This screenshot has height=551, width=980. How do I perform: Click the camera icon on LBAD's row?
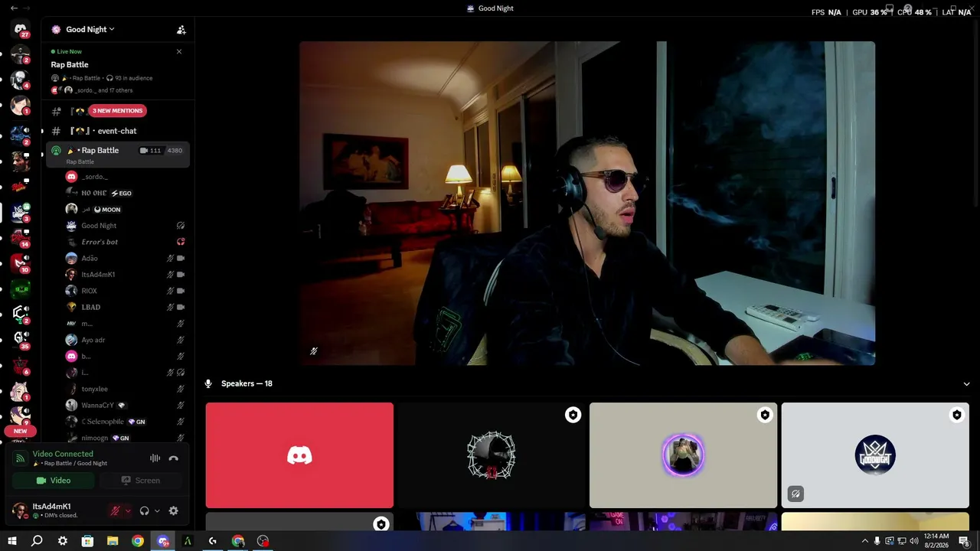[x=181, y=307]
